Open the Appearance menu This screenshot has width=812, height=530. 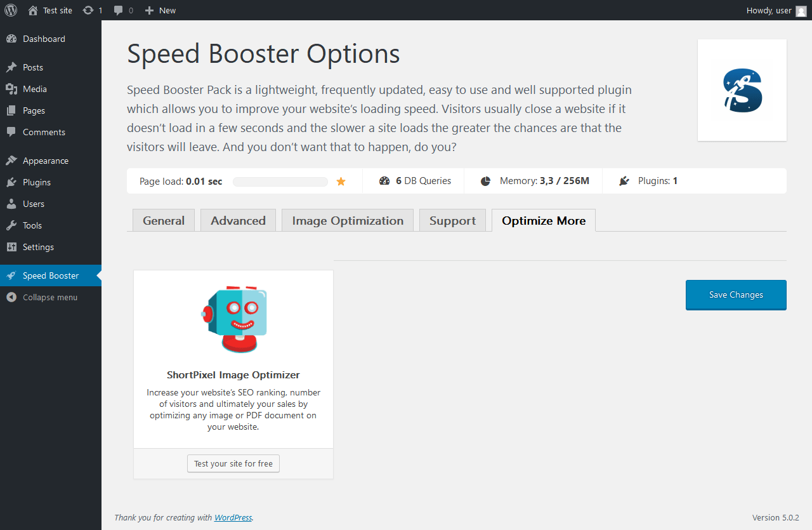(x=51, y=161)
